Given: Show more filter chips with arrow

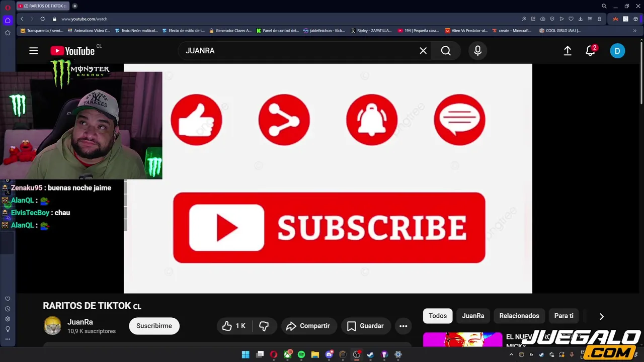Looking at the screenshot, I should [x=602, y=316].
